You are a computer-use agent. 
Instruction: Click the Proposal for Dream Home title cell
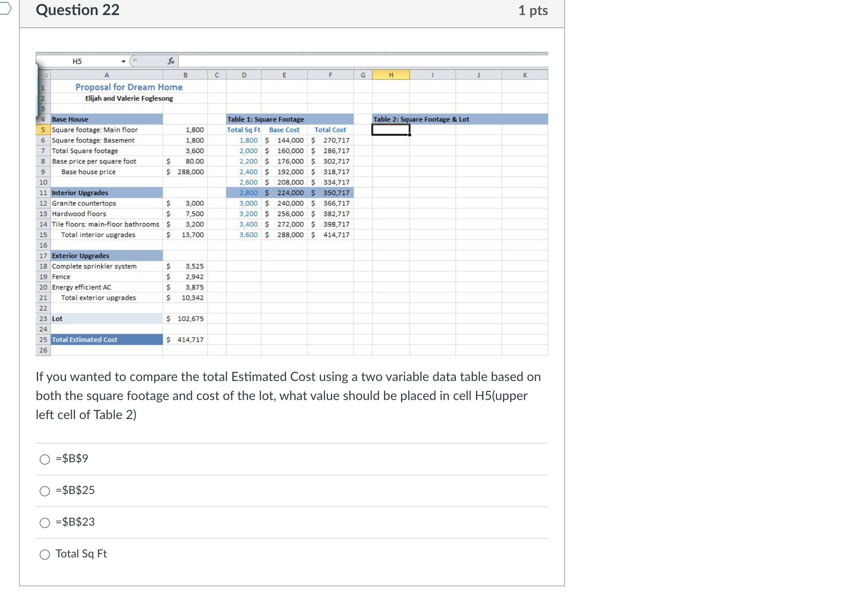coord(128,87)
